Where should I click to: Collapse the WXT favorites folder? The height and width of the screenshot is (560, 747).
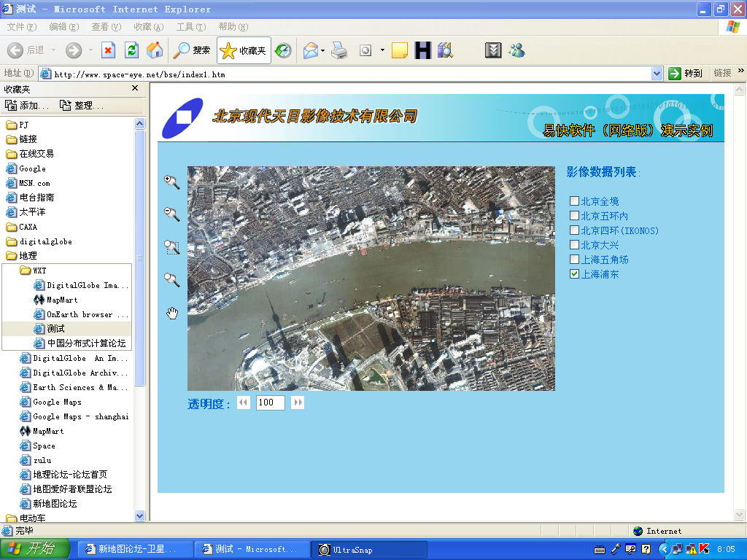(x=39, y=271)
